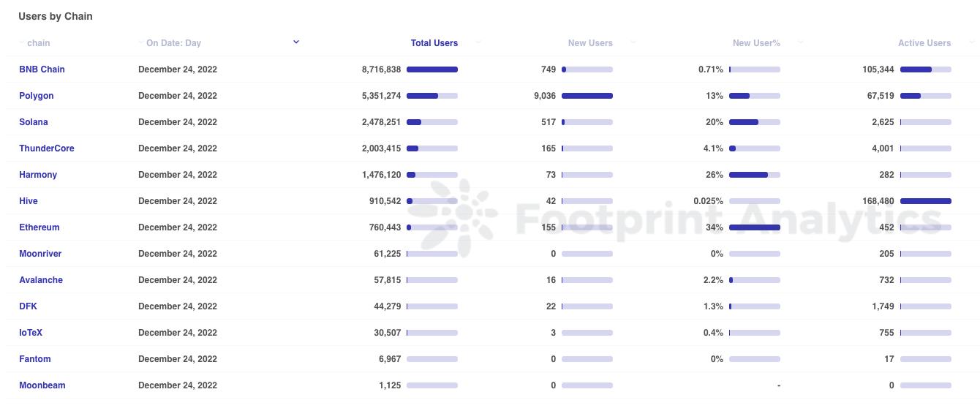Select the total users value 57,815
The height and width of the screenshot is (411, 980).
[388, 280]
